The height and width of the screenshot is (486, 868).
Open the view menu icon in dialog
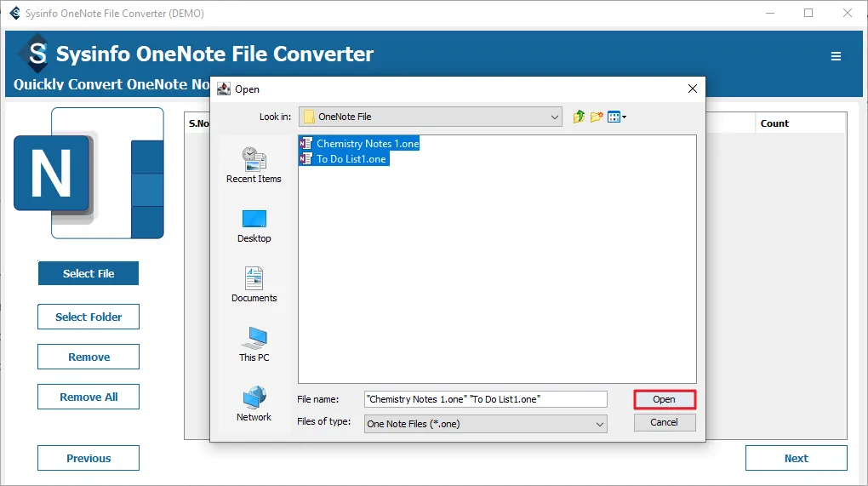coord(617,117)
